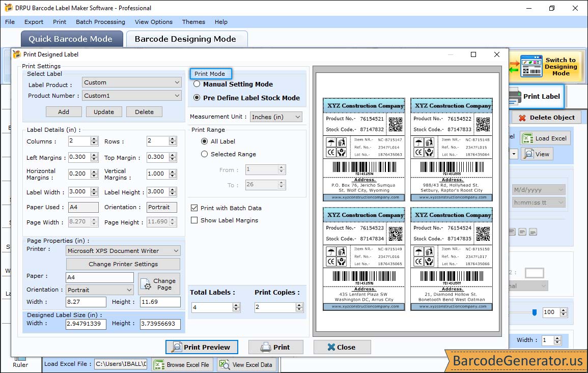Image resolution: width=588 pixels, height=373 pixels.
Task: Open Product Number Custom1 dropdown
Action: pos(132,96)
